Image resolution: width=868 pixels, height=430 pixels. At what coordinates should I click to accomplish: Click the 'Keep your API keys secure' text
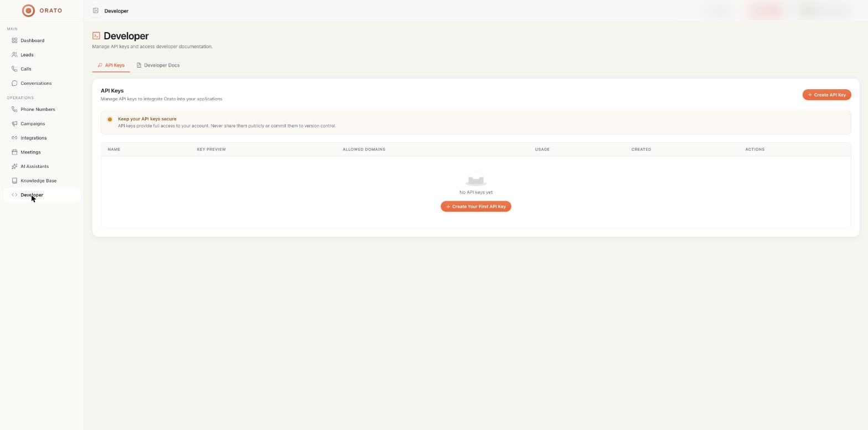pos(147,119)
